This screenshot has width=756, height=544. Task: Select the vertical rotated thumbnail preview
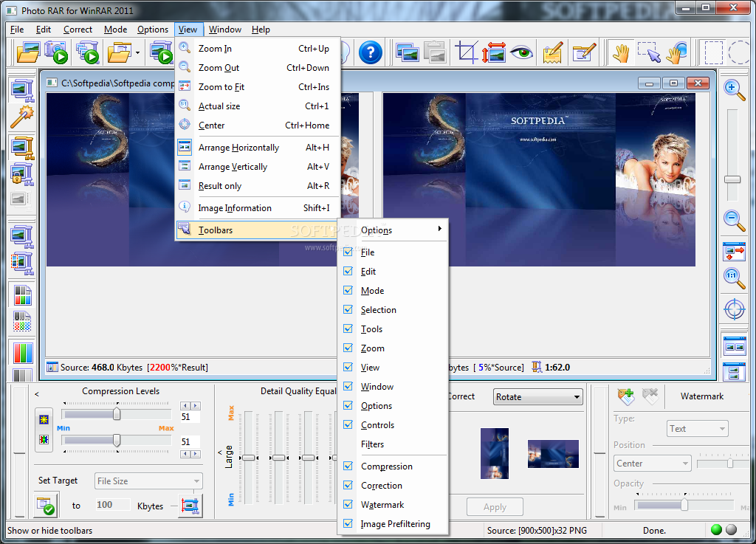tap(494, 453)
